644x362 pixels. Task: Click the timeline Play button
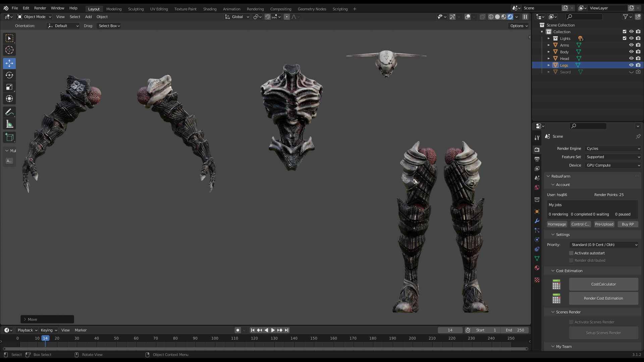click(273, 330)
